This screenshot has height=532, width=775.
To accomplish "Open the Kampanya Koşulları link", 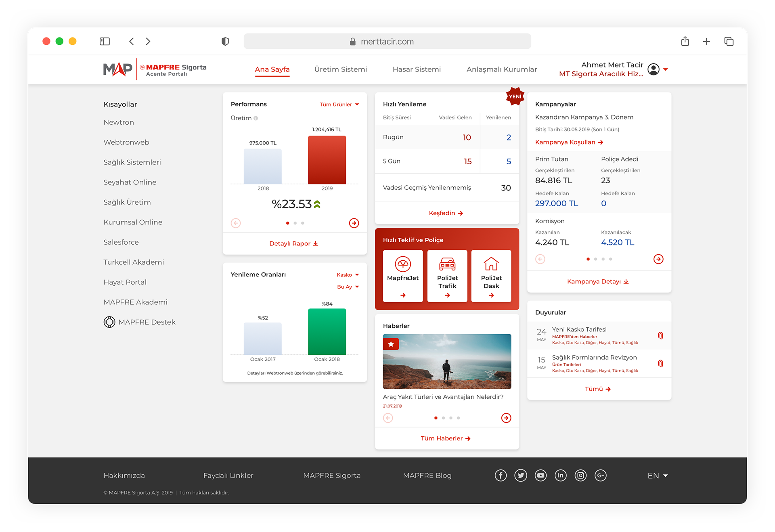I will pyautogui.click(x=569, y=142).
